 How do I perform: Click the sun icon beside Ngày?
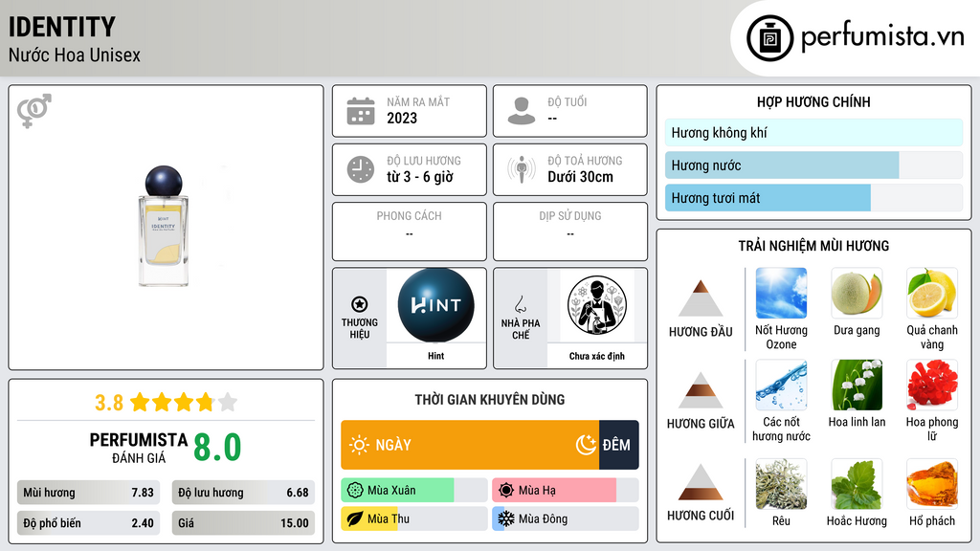(x=360, y=445)
